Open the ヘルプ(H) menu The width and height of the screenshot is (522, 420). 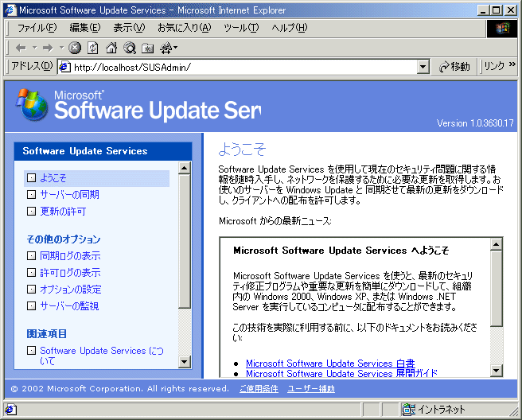coord(290,28)
